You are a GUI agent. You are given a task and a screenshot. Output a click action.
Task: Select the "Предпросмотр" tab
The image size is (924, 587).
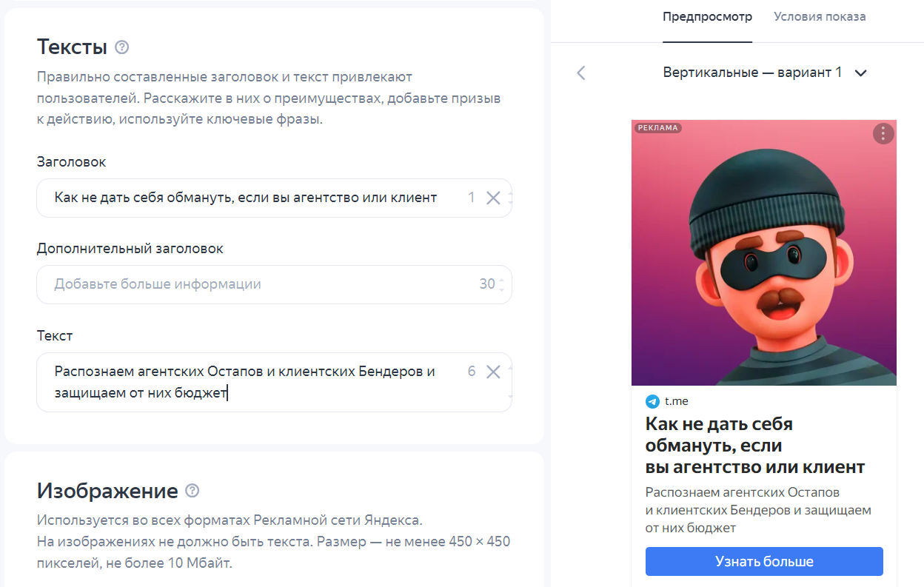pyautogui.click(x=707, y=16)
